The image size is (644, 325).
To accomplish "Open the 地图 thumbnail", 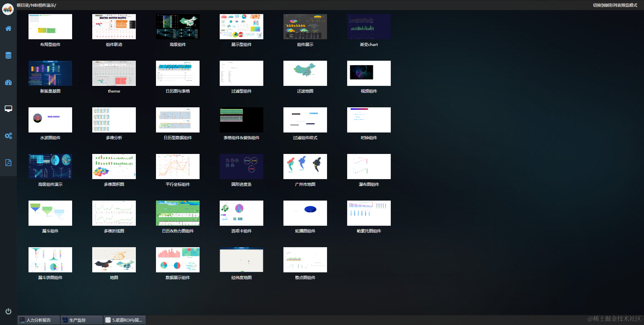I will [114, 260].
